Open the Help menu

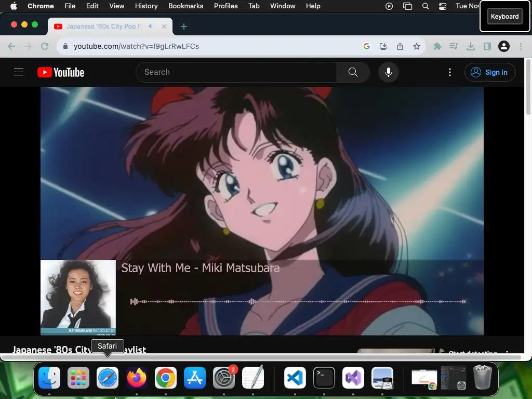point(313,6)
